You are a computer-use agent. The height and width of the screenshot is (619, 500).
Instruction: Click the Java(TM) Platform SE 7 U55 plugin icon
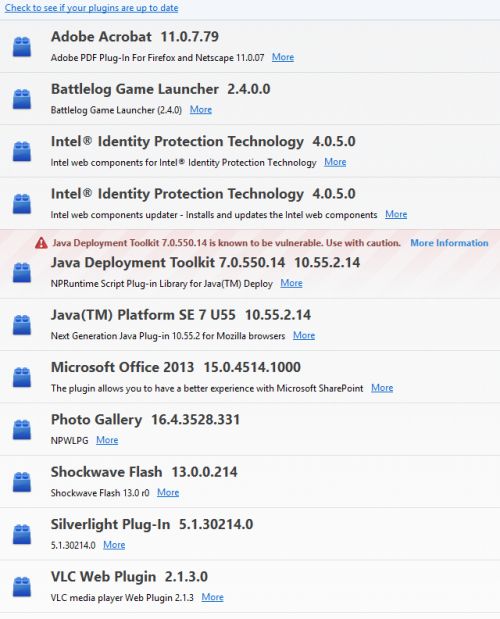[22, 325]
